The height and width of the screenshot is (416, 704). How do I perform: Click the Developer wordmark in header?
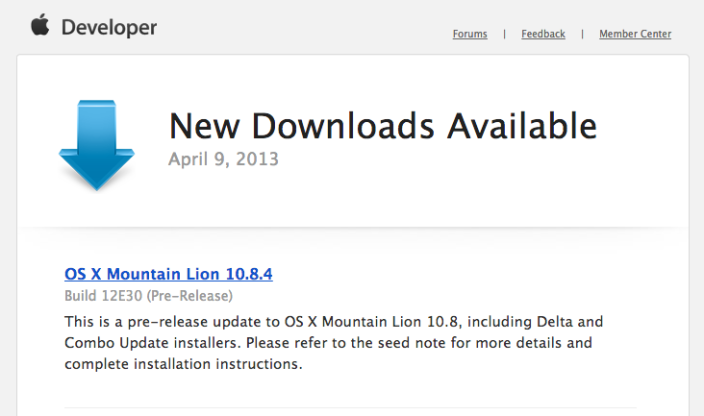[x=109, y=28]
